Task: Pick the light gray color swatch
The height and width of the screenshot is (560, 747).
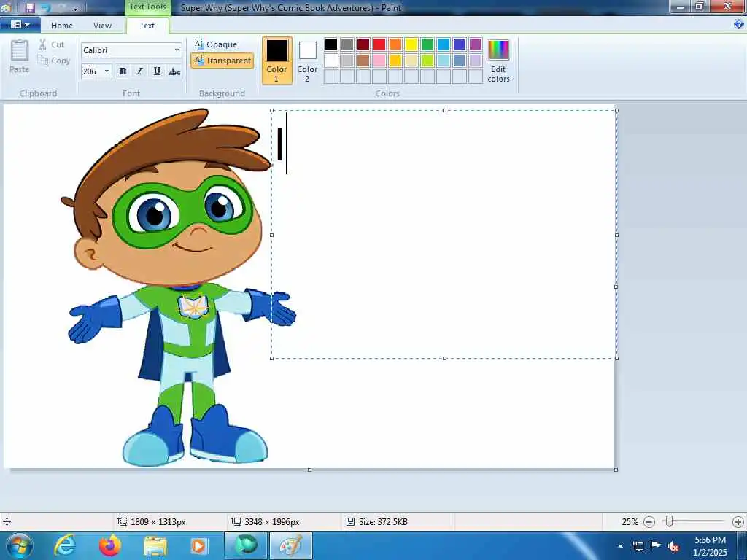Action: click(347, 61)
